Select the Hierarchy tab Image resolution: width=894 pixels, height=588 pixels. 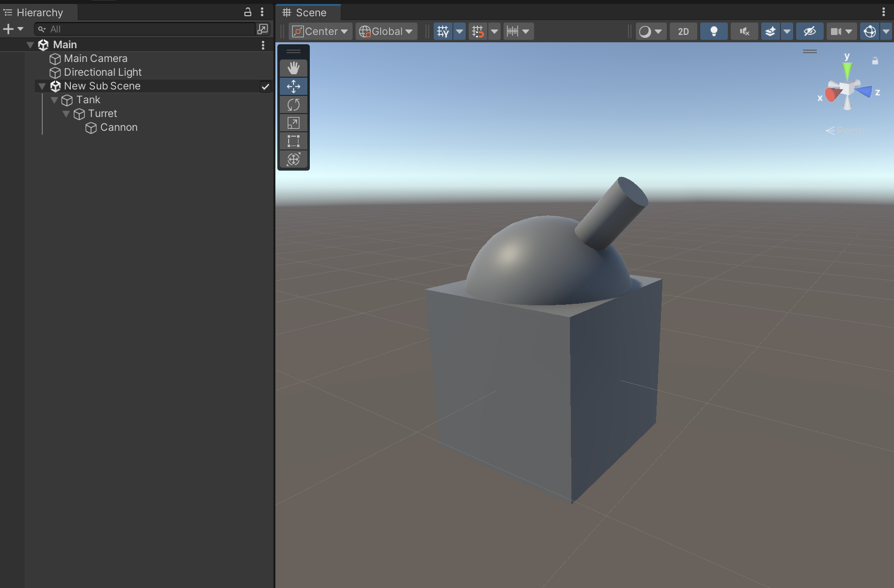[x=38, y=12]
